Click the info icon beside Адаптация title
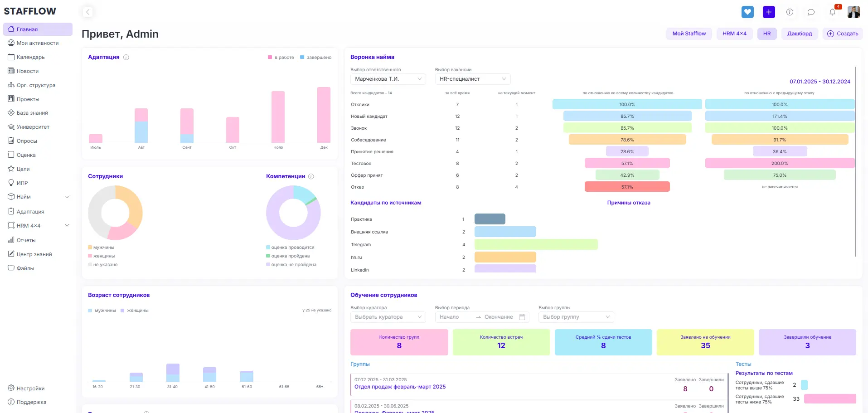 pos(126,57)
